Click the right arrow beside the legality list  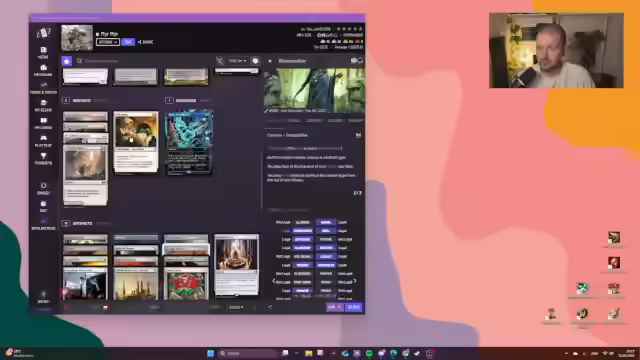coord(355,281)
